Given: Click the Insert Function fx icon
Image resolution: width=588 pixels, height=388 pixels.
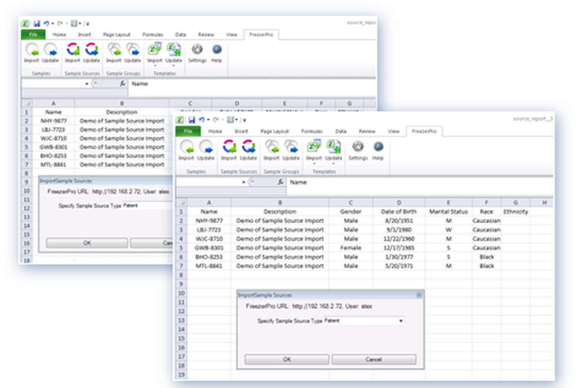Looking at the screenshot, I should 282,182.
